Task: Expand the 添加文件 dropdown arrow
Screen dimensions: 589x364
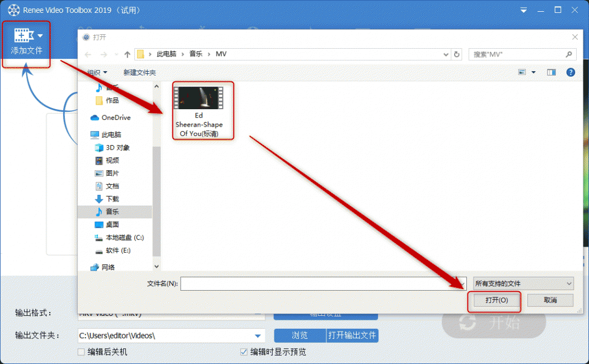Action: pos(40,36)
